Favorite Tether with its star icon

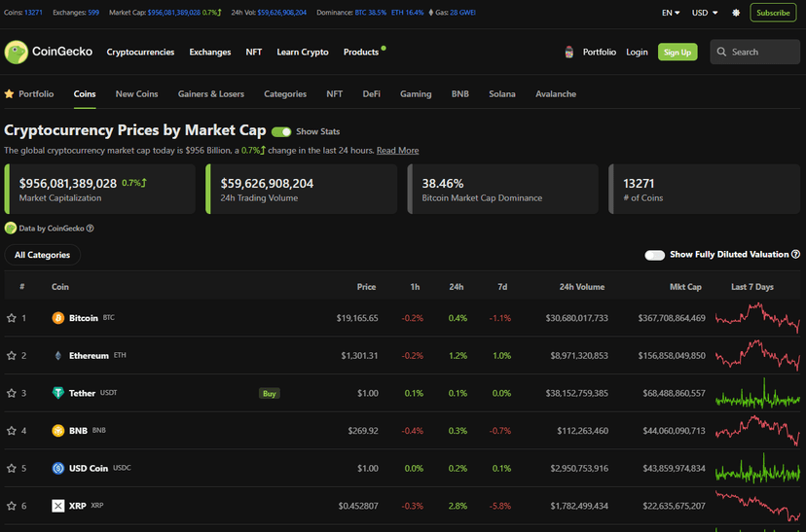click(x=12, y=393)
